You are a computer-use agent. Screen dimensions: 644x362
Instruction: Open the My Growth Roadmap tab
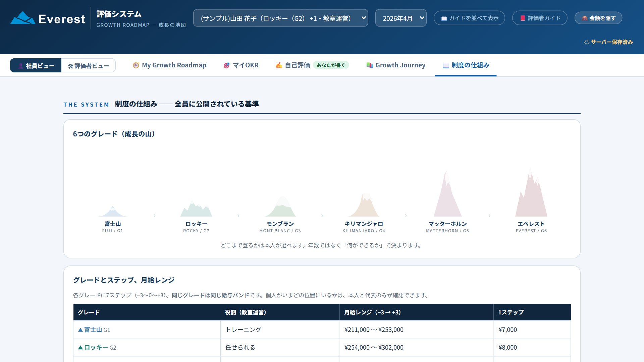click(169, 65)
